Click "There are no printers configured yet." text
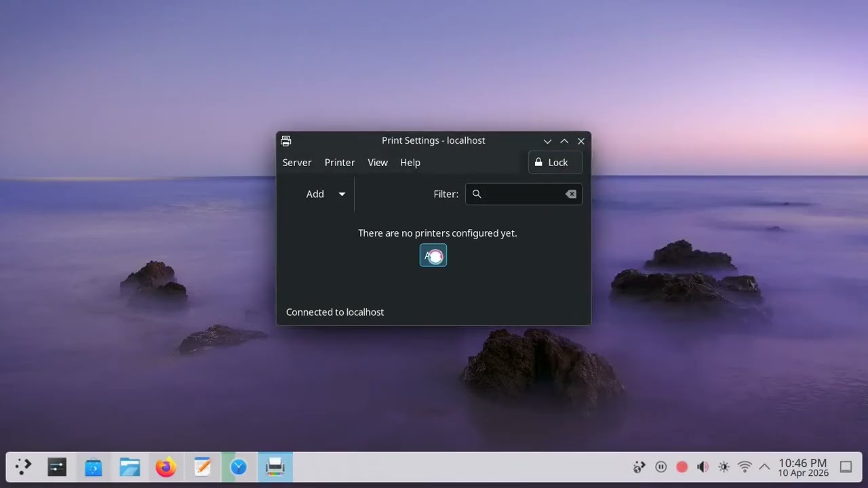The height and width of the screenshot is (488, 868). tap(437, 233)
